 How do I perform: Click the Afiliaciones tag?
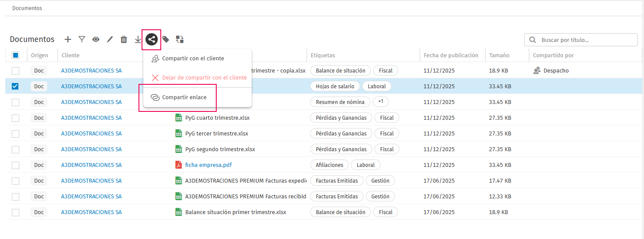click(329, 165)
